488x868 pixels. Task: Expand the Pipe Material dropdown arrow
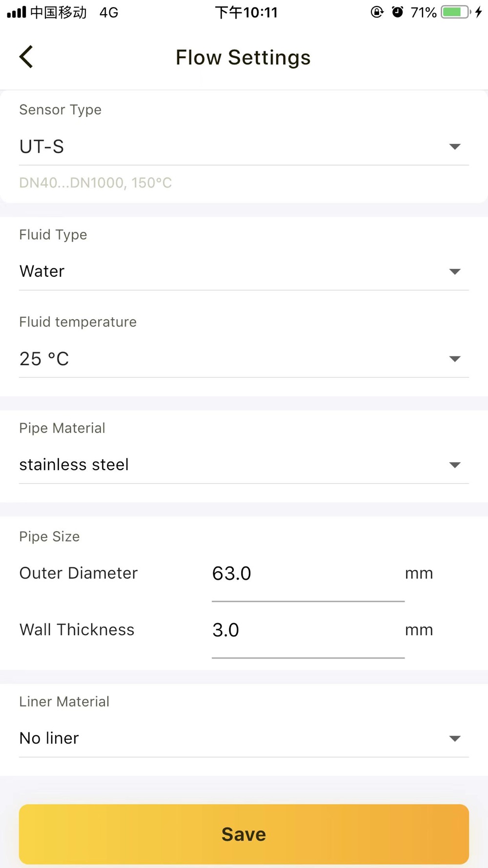[455, 465]
